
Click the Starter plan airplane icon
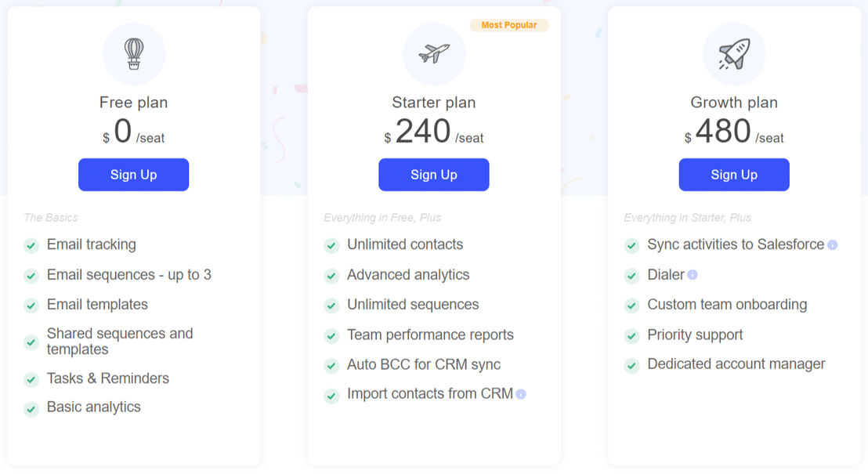[434, 54]
